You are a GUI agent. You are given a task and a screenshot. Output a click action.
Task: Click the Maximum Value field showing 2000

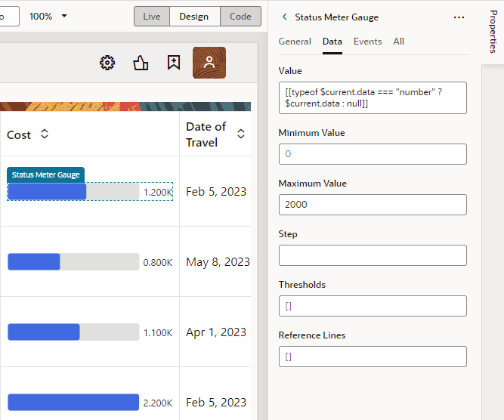373,205
